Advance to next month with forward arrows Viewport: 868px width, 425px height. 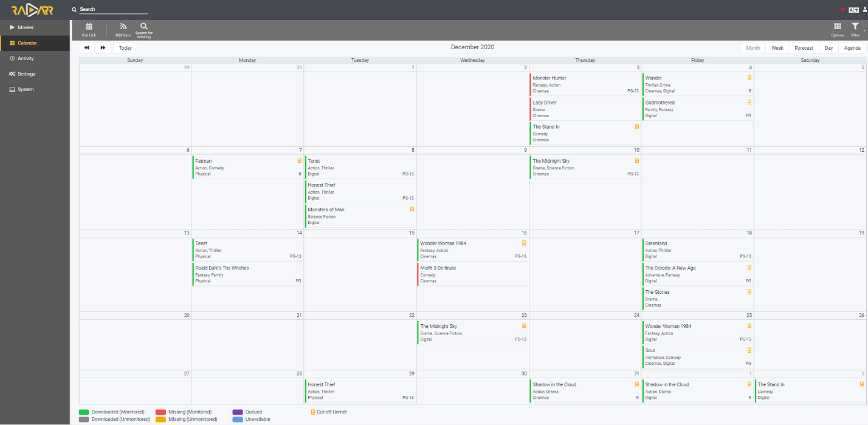click(103, 48)
